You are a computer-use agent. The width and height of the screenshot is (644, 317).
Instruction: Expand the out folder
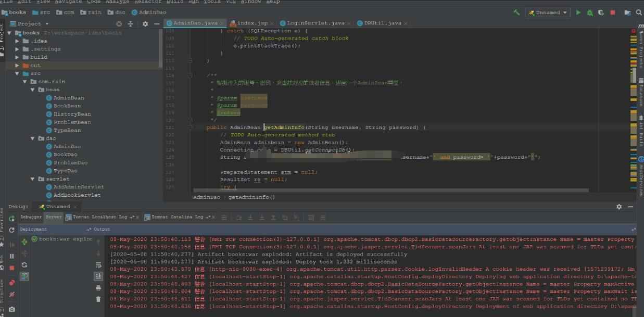[x=18, y=66]
